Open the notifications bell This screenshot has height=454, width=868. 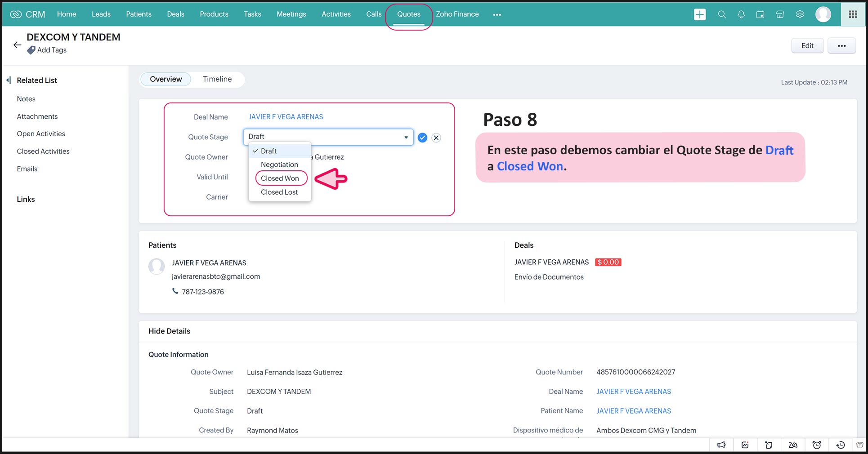tap(741, 14)
